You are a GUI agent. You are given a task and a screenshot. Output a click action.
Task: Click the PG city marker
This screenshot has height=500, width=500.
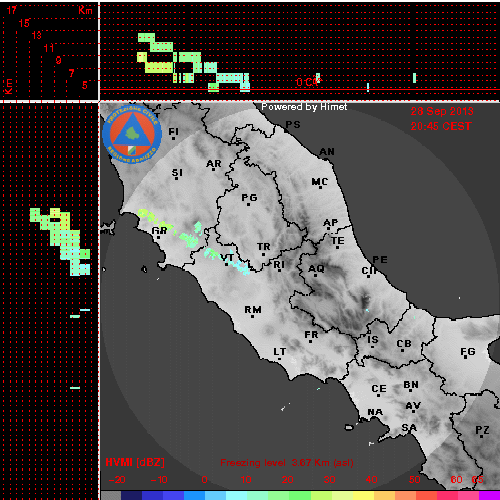click(248, 204)
